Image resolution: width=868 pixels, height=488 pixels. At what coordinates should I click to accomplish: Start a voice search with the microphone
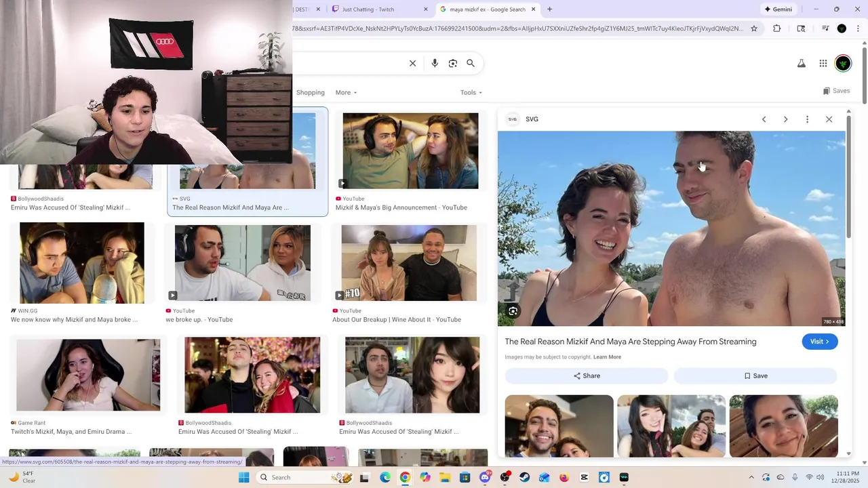coord(435,63)
